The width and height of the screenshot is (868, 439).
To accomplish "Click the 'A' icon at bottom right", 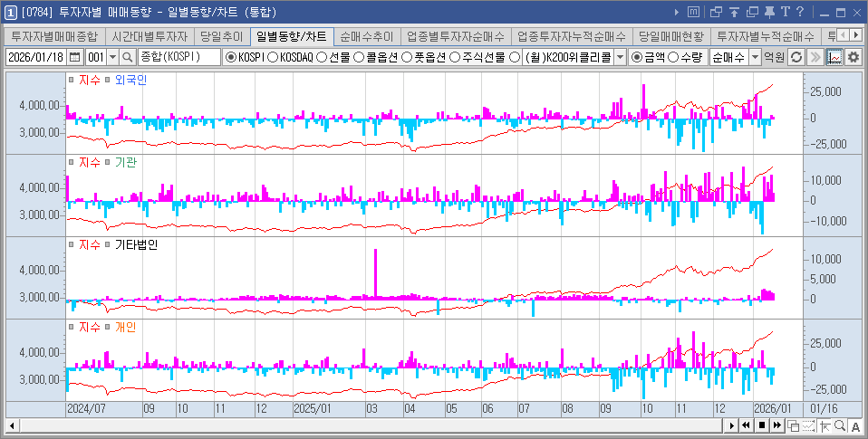I will tap(856, 425).
